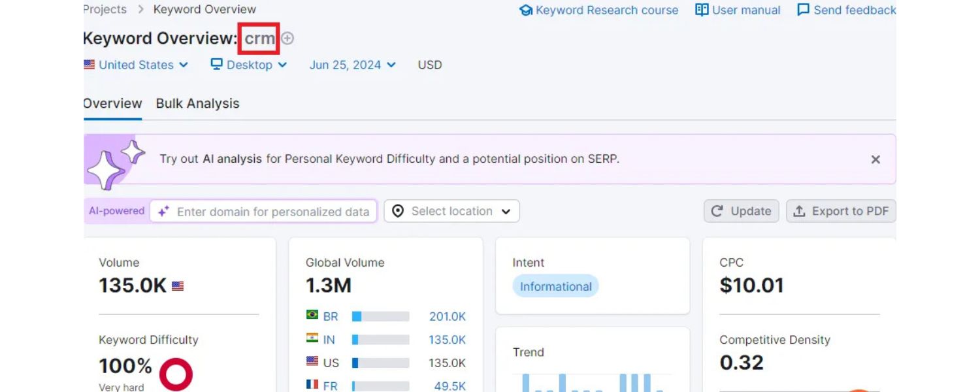Click the Brazil flag icon

pyautogui.click(x=312, y=316)
